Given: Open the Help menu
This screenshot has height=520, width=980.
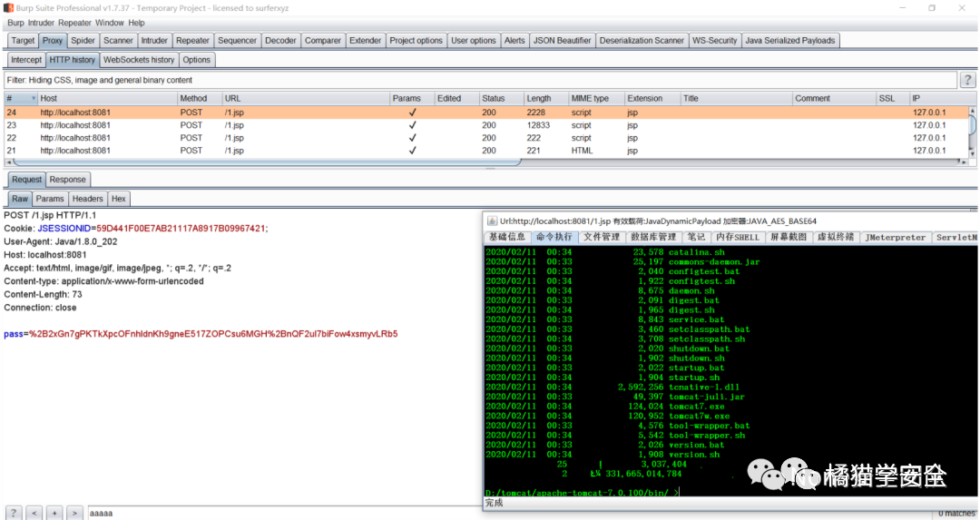Looking at the screenshot, I should click(x=136, y=23).
